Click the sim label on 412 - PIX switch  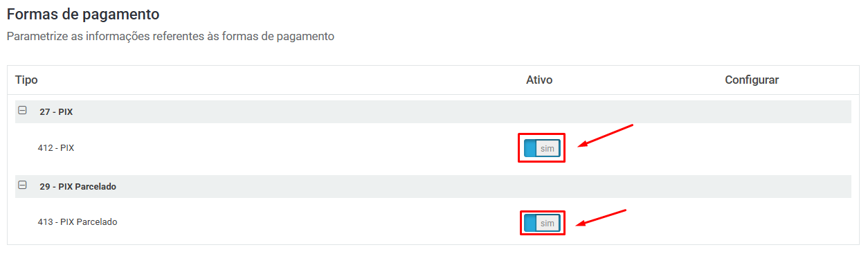547,148
